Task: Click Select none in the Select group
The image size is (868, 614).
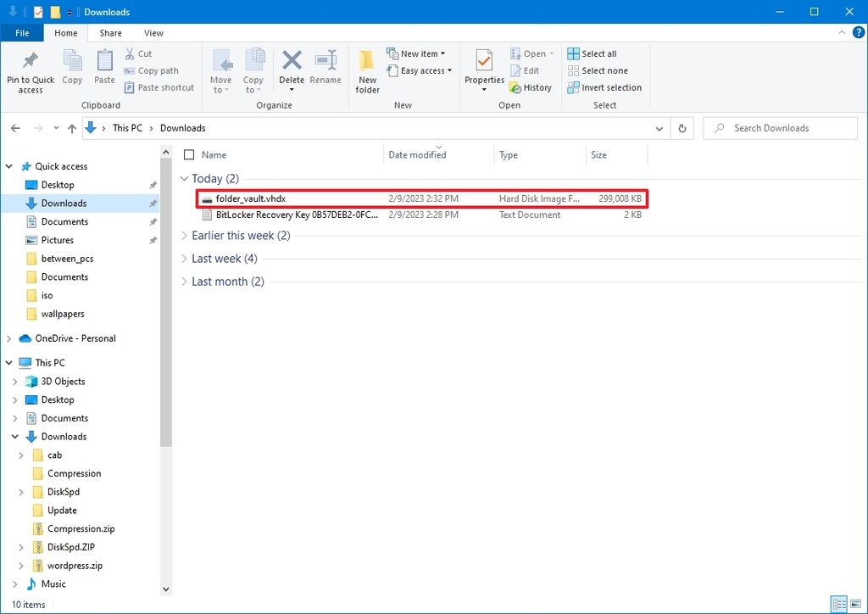Action: tap(594, 70)
